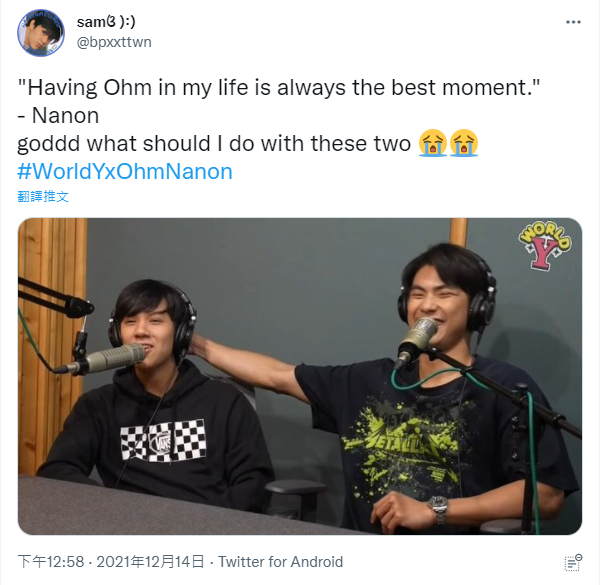Open the attached radio studio photo
The width and height of the screenshot is (603, 585).
point(300,376)
